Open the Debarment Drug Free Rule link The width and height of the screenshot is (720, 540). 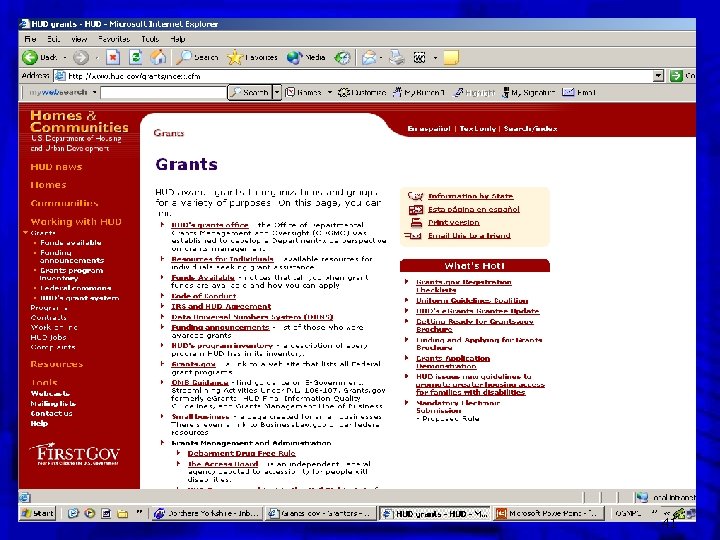tap(242, 453)
